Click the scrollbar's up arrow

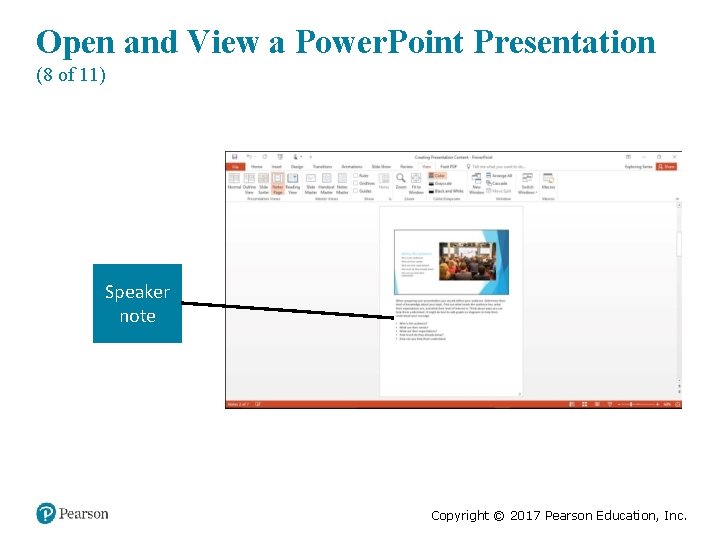679,205
